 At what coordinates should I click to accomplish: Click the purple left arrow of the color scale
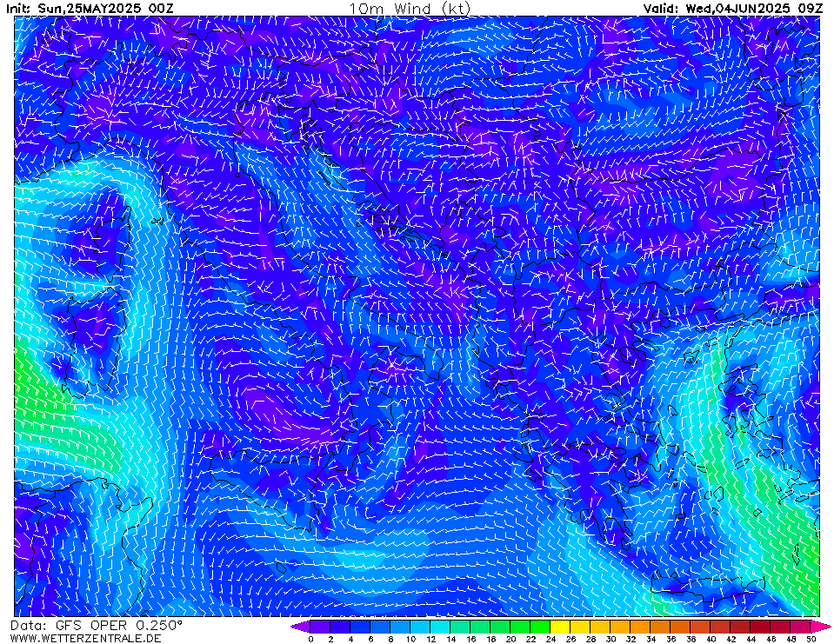point(300,627)
